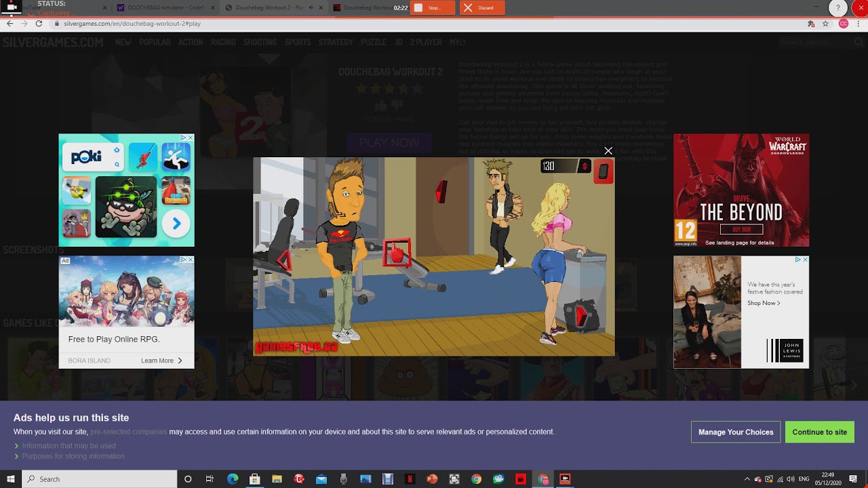The image size is (868, 488).
Task: Open Task View on the taskbar
Action: coord(210,479)
